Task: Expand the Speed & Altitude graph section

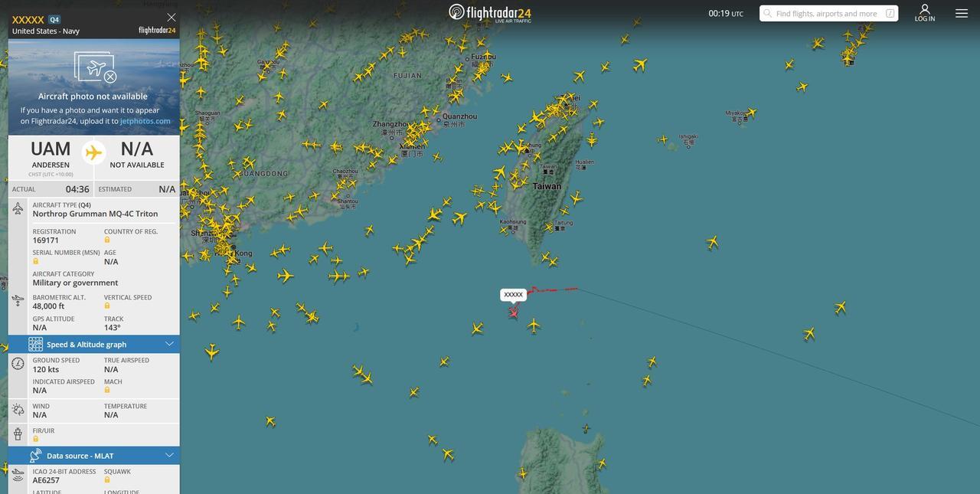Action: 94,344
